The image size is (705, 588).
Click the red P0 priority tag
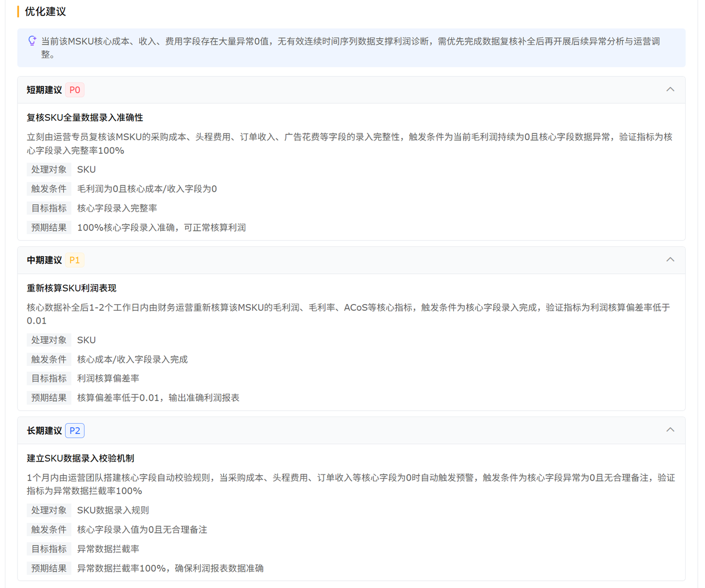(75, 90)
